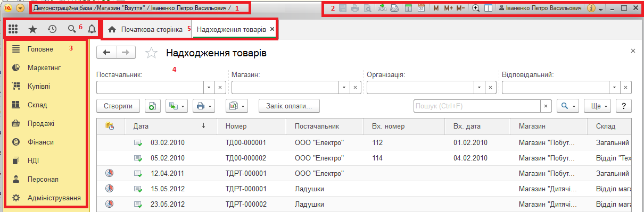644x212 pixels.
Task: Click the ? help button
Action: point(623,106)
